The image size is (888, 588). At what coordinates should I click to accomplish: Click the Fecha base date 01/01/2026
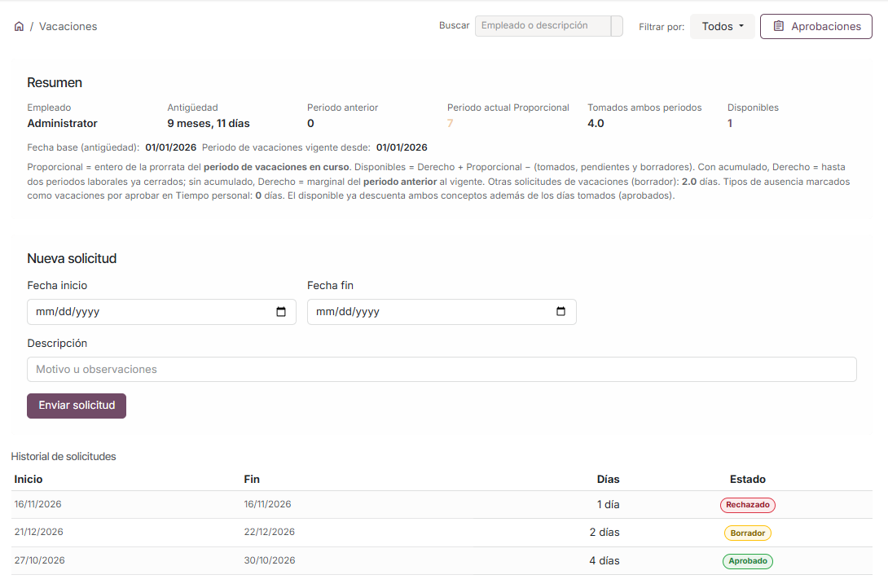(x=171, y=147)
